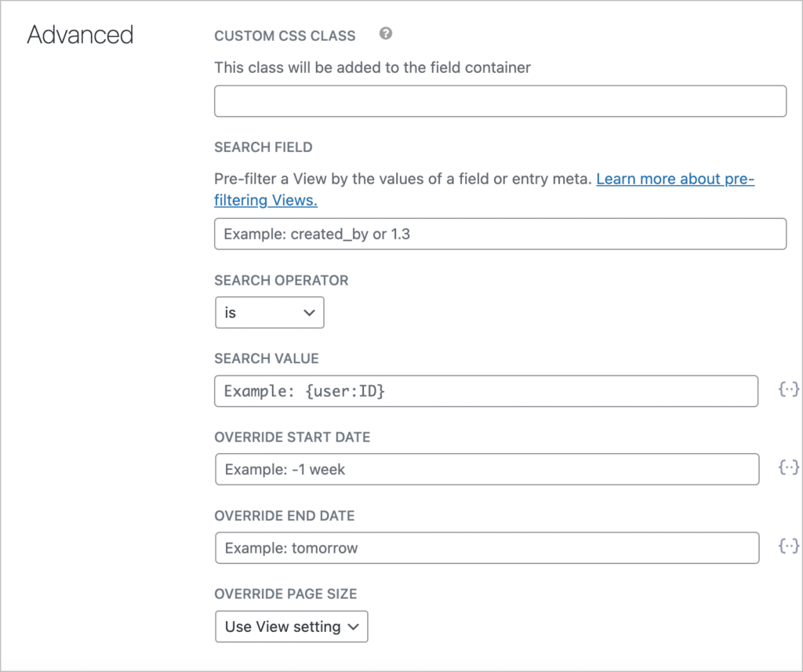Select the 'Advanced' section heading
This screenshot has height=672, width=803.
81,35
